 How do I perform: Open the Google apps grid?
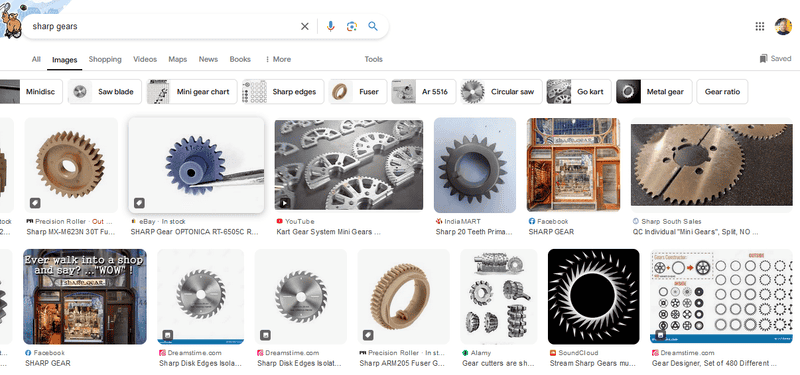click(760, 27)
